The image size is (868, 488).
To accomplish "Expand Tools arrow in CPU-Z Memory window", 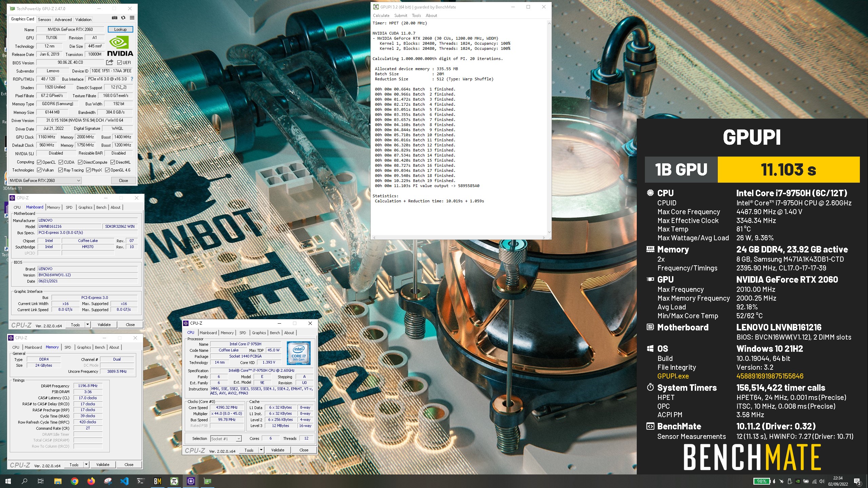I will click(86, 465).
